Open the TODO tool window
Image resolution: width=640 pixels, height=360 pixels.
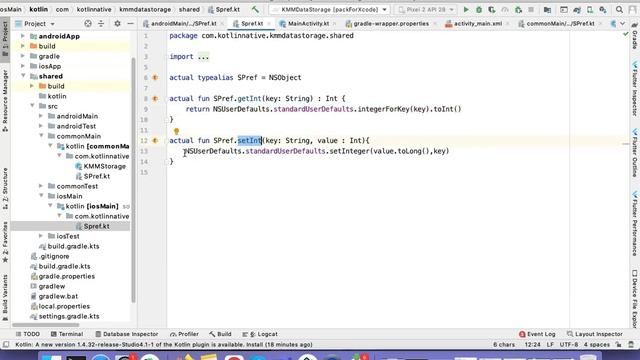[28, 334]
